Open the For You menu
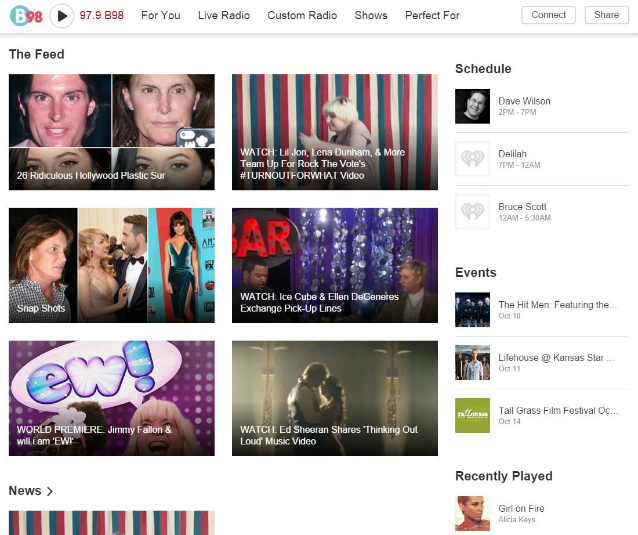638x535 pixels. click(x=161, y=15)
